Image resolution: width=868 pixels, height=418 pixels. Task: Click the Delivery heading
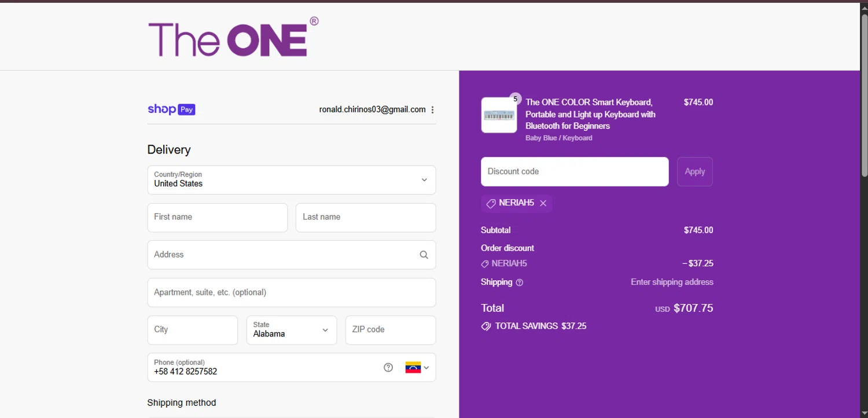click(x=169, y=150)
